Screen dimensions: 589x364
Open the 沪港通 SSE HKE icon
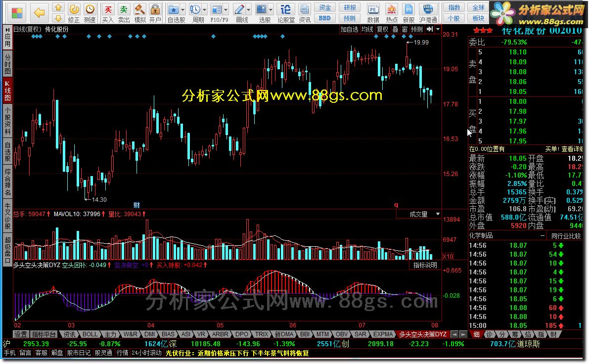[x=428, y=10]
